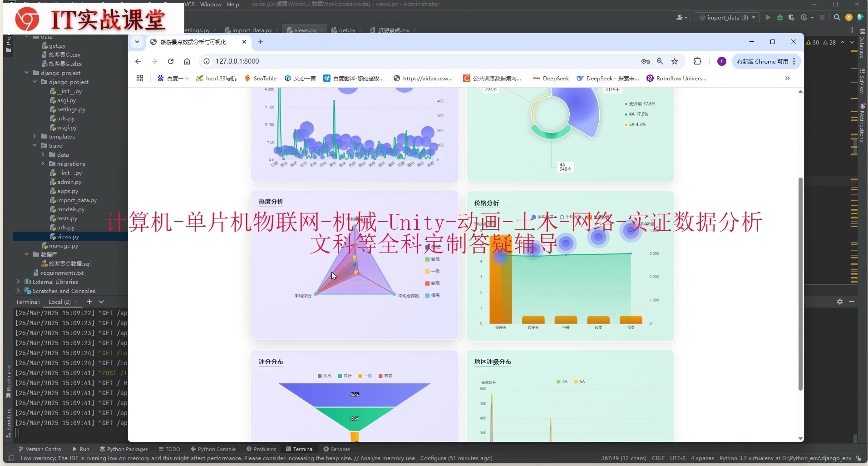Open the Version Control tool tab

[x=40, y=449]
